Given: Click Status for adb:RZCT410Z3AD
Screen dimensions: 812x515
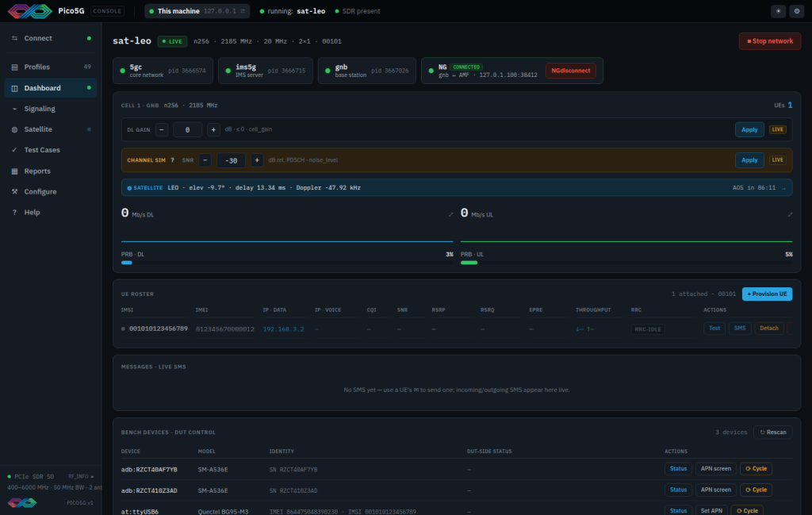Looking at the screenshot, I should tap(678, 490).
